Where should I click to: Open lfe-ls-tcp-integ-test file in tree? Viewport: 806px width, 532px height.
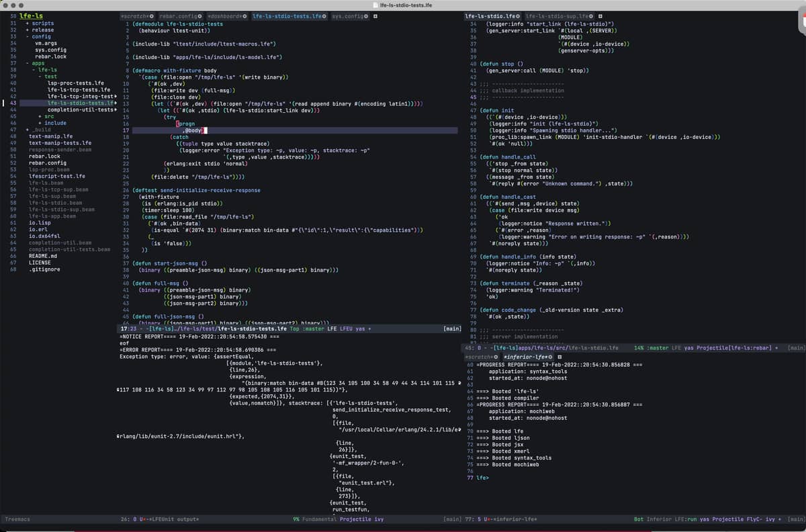(81, 97)
